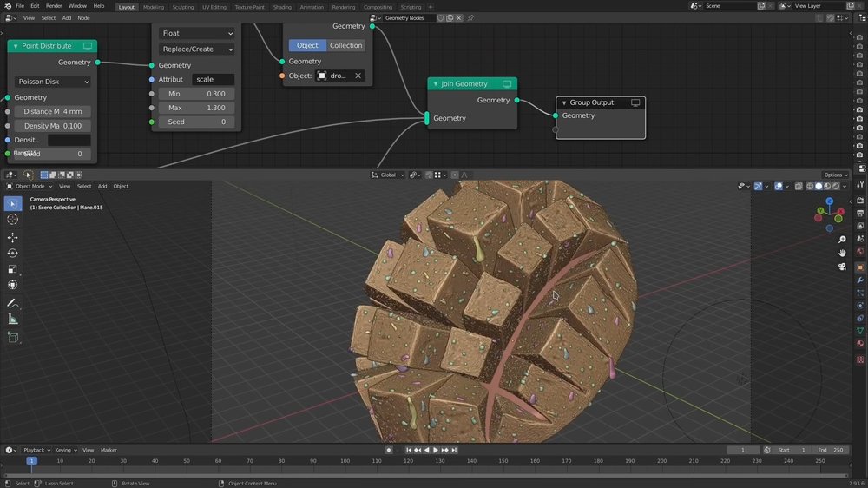Click the Max 1.300 value field

click(x=197, y=108)
